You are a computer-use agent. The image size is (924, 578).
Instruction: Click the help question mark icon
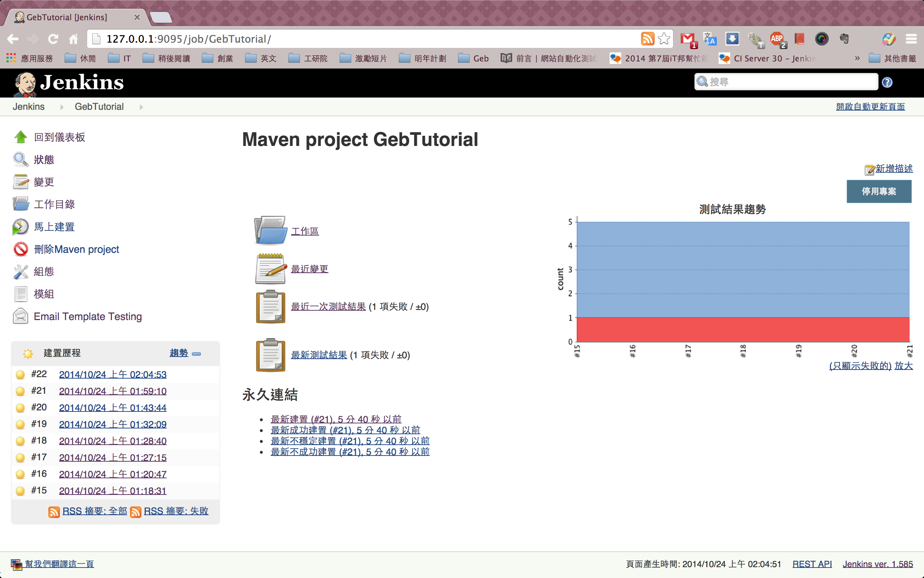coord(887,82)
